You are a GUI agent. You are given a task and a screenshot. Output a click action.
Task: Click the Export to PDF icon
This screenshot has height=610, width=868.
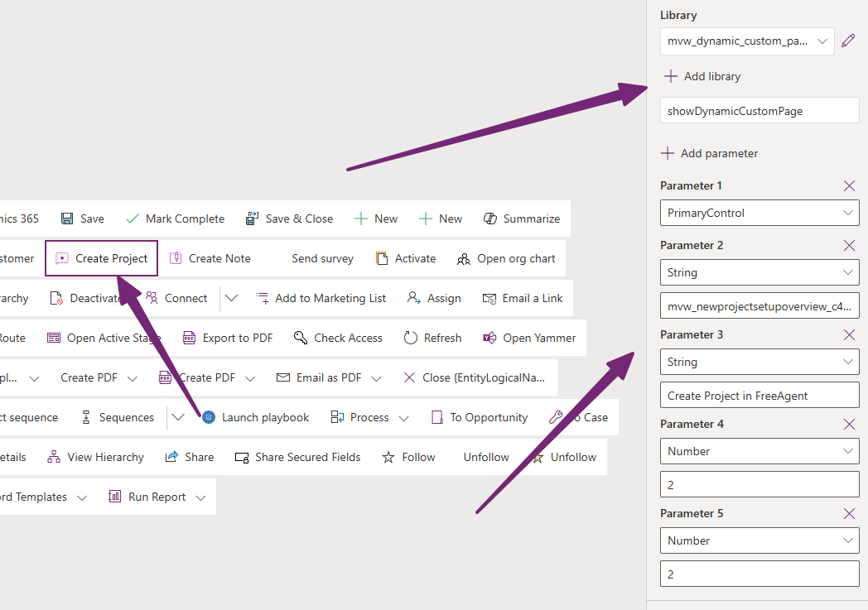[x=190, y=338]
